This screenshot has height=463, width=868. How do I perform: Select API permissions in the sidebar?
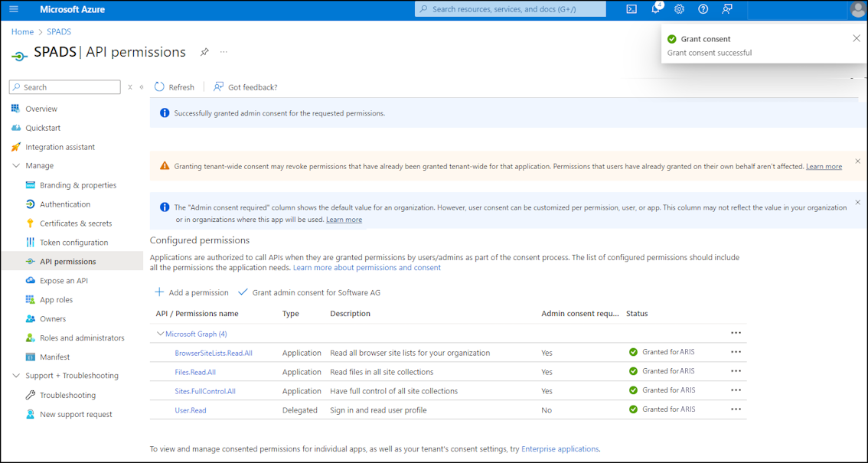(72, 261)
